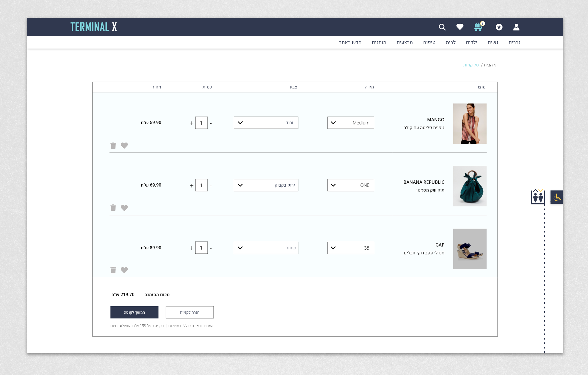Image resolution: width=588 pixels, height=375 pixels.
Task: Click the תיק שק מסאטן product title
Action: pos(430,190)
